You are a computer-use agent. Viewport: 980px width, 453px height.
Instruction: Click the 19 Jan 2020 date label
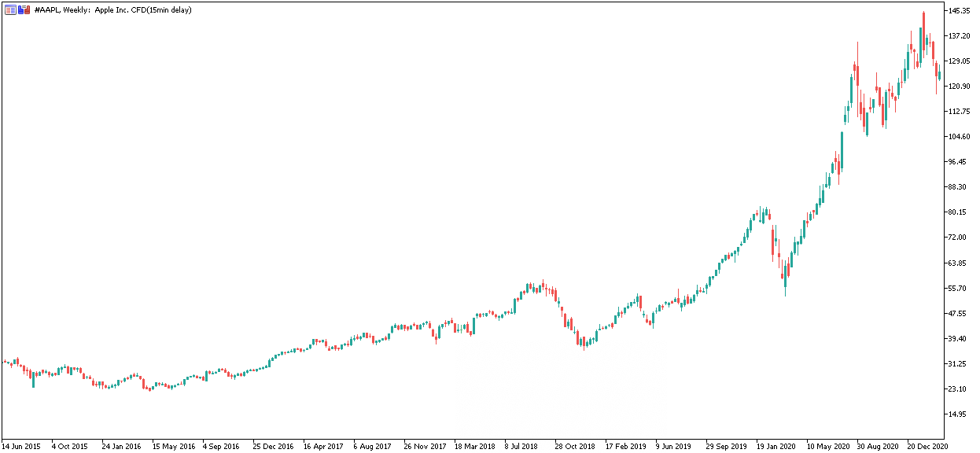point(776,445)
